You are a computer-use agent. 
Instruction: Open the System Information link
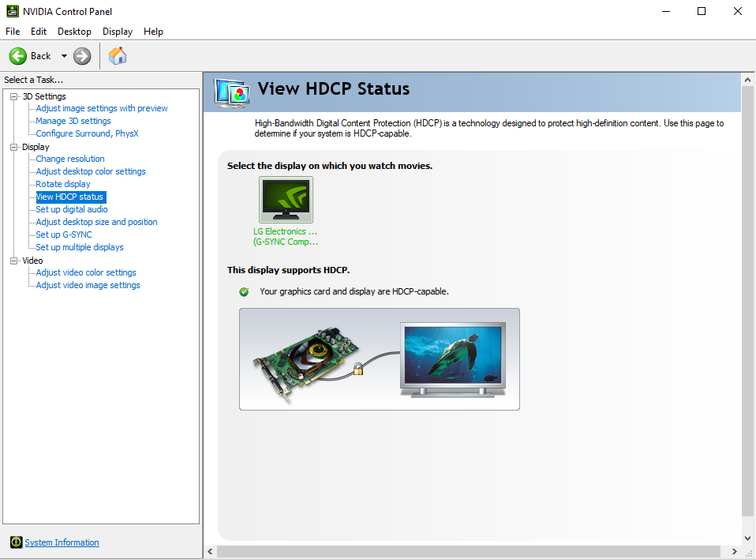tap(62, 542)
